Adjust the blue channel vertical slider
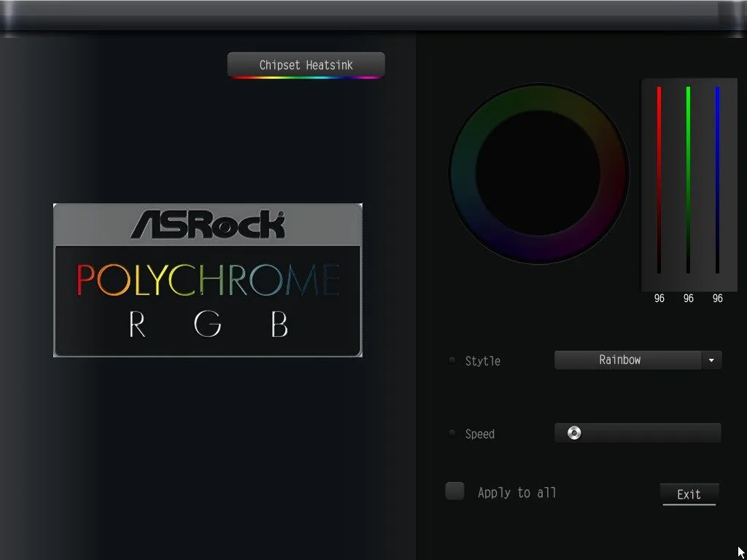The width and height of the screenshot is (747, 560). (x=717, y=179)
